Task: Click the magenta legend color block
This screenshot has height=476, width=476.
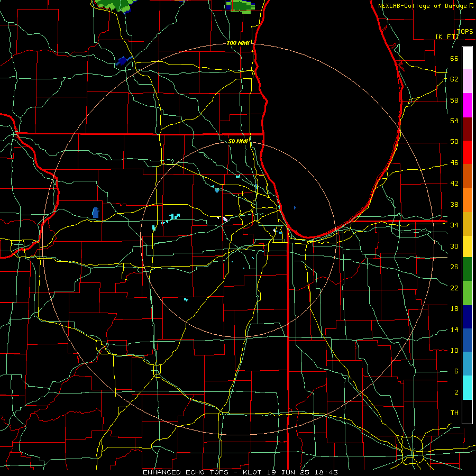Action: 467,105
